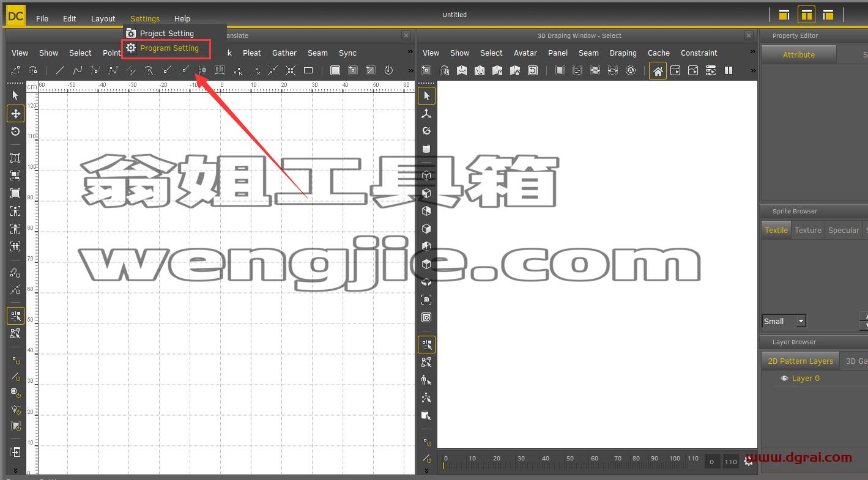Open Sync menu in 2D pattern window
This screenshot has width=868, height=480.
(347, 53)
